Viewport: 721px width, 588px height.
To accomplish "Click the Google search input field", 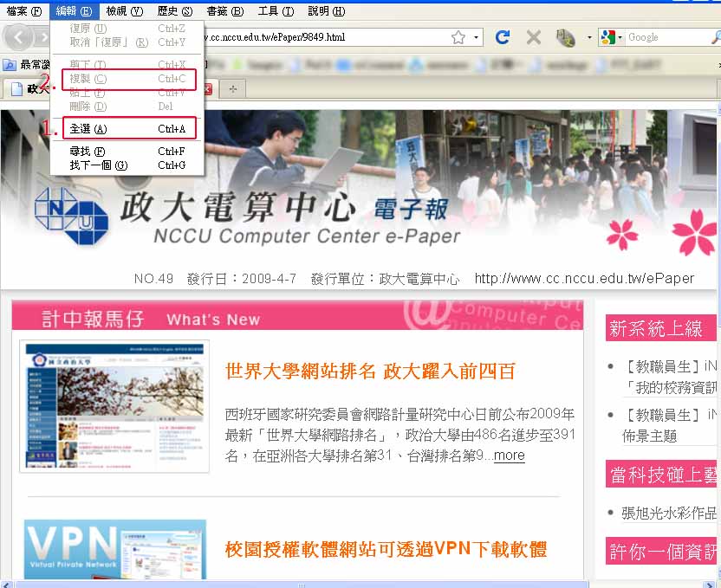I will coord(666,37).
